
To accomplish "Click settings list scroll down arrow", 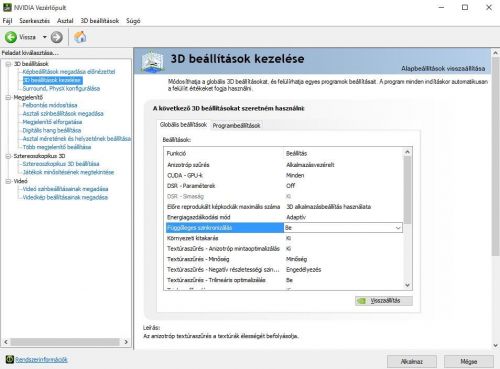I will click(x=407, y=285).
